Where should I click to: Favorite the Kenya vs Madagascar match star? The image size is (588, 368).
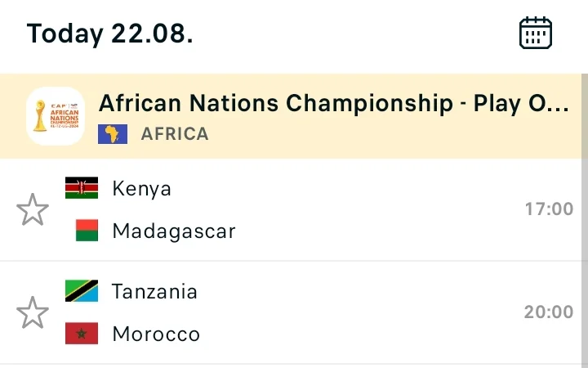33,209
